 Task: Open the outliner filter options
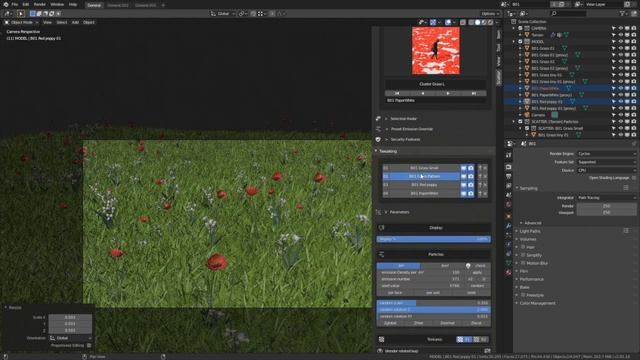tap(623, 13)
